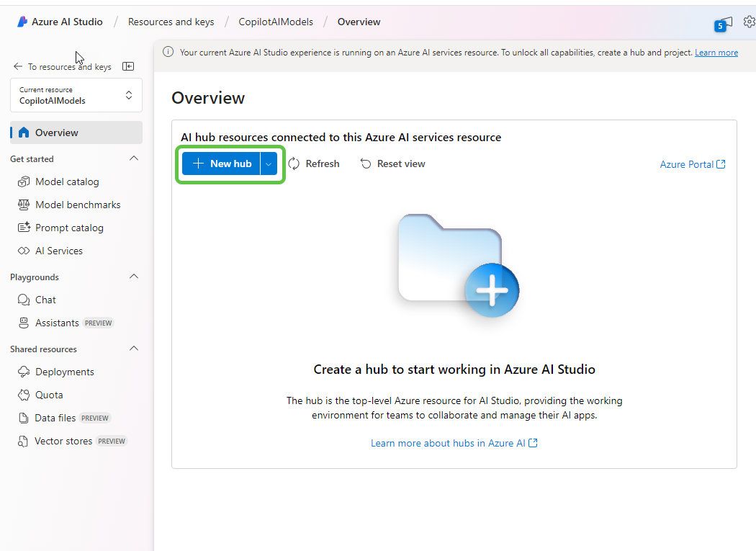Screen dimensions: 756x551
Task: Click the back arrow to resources and keys
Action: click(x=18, y=66)
